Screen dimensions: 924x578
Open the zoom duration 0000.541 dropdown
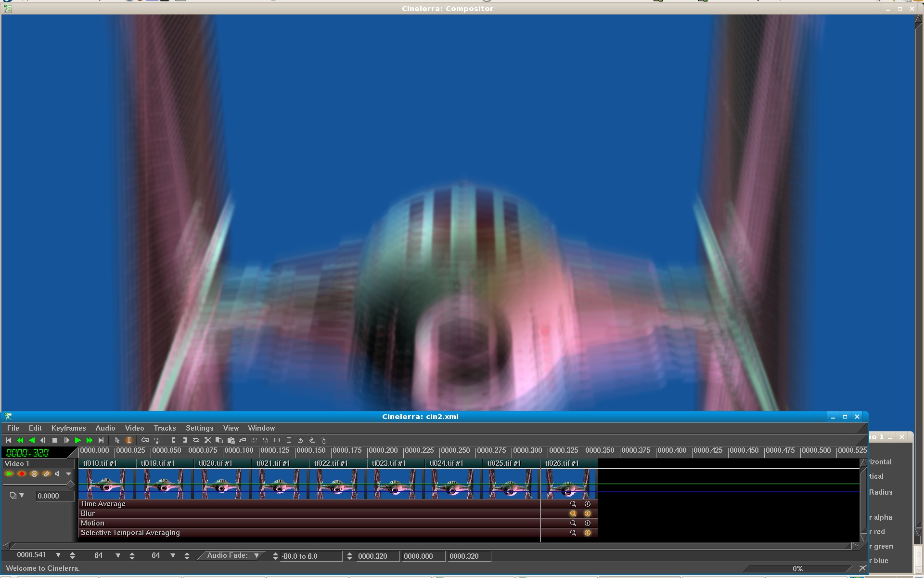pyautogui.click(x=58, y=555)
